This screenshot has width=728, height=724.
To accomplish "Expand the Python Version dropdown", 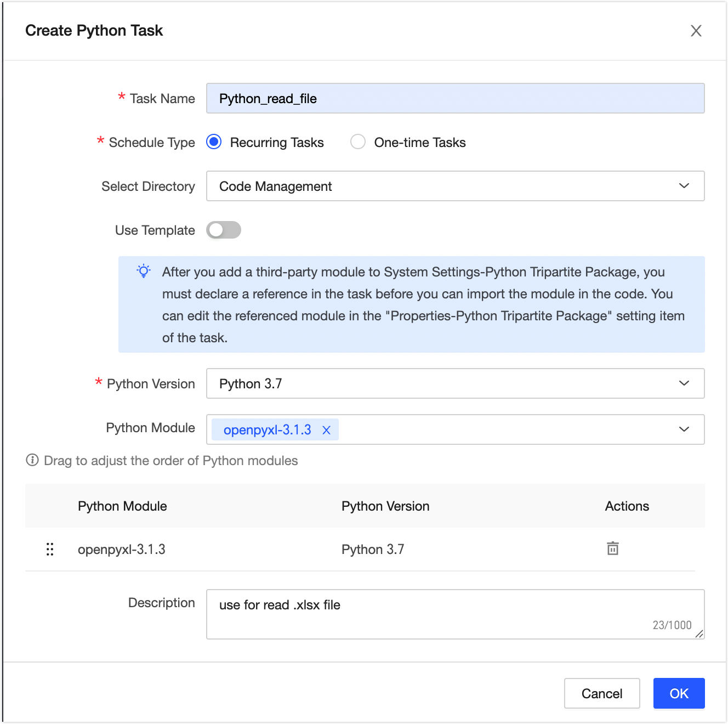I will (x=455, y=383).
